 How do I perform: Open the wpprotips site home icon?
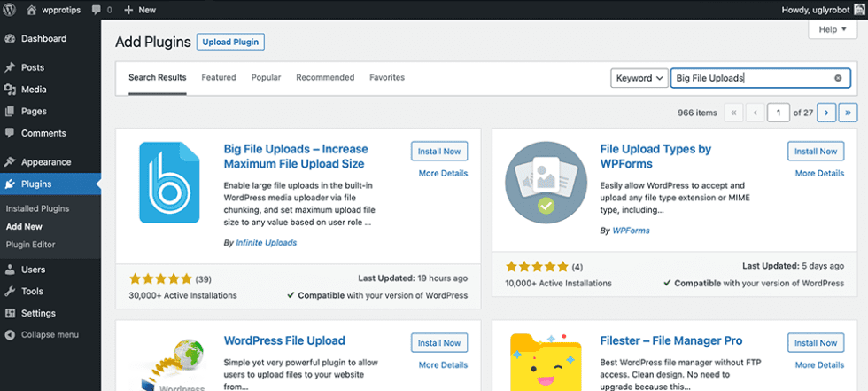(31, 10)
